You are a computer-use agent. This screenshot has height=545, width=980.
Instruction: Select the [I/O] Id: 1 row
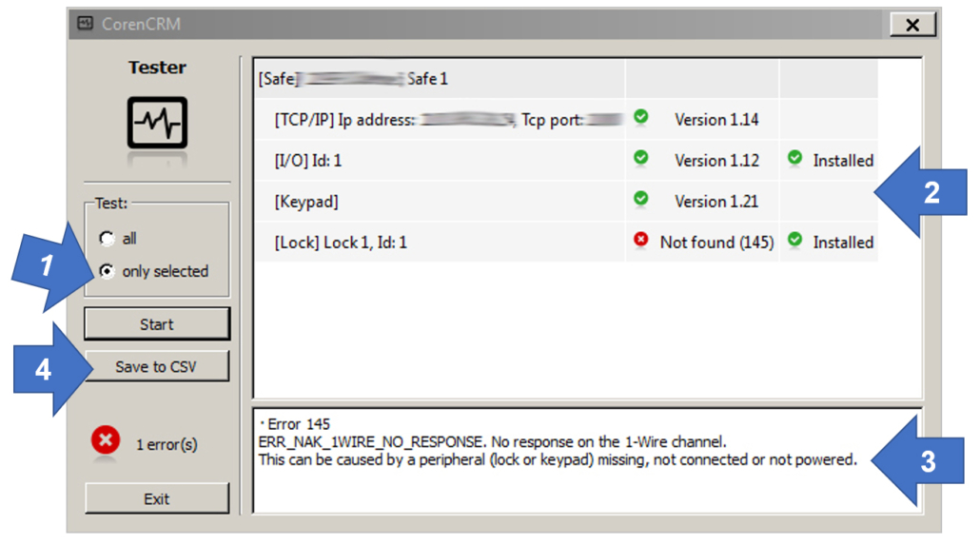(565, 161)
